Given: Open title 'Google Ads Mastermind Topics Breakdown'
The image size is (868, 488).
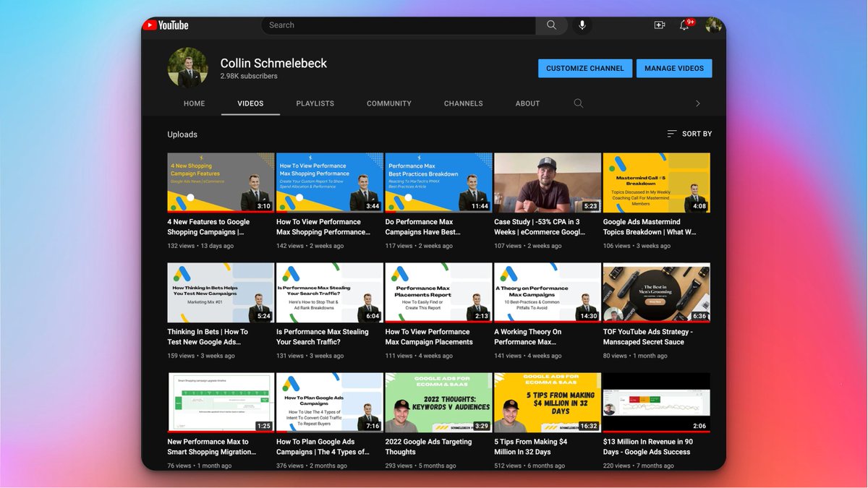Looking at the screenshot, I should [650, 227].
